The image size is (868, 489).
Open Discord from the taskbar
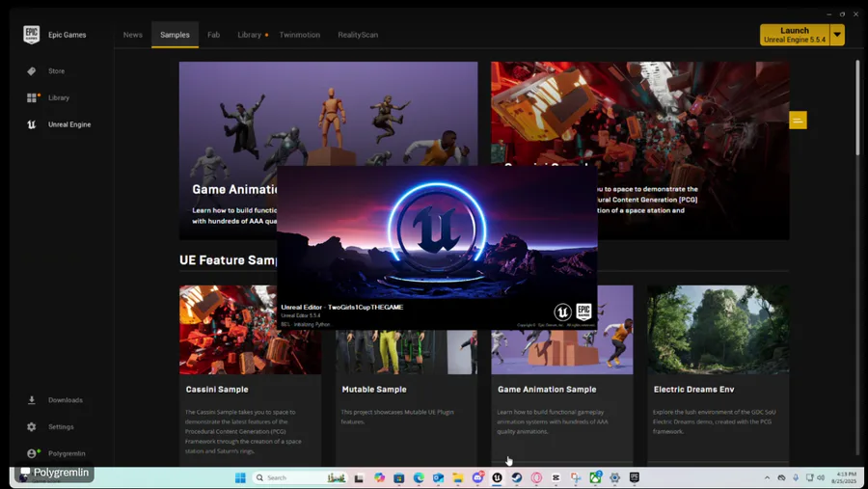tap(477, 477)
